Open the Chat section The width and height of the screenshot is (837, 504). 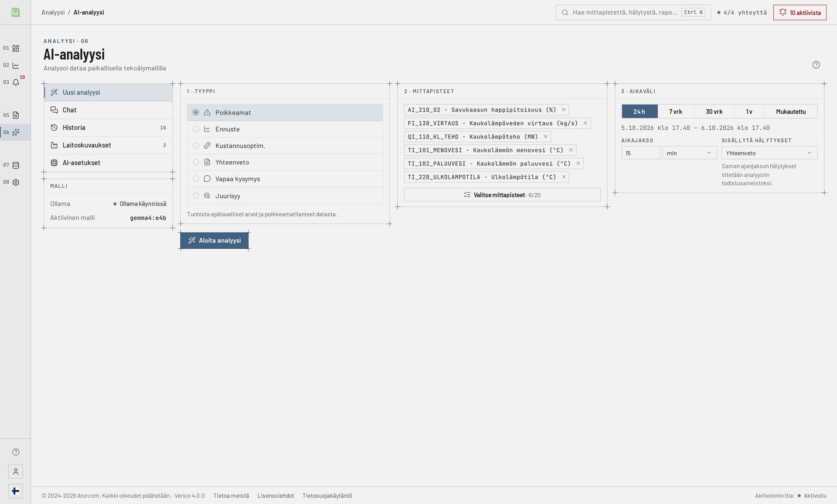pos(108,110)
